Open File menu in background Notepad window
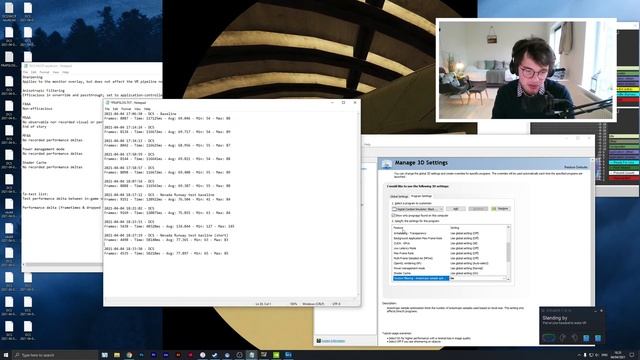The width and height of the screenshot is (640, 360). 26,72
